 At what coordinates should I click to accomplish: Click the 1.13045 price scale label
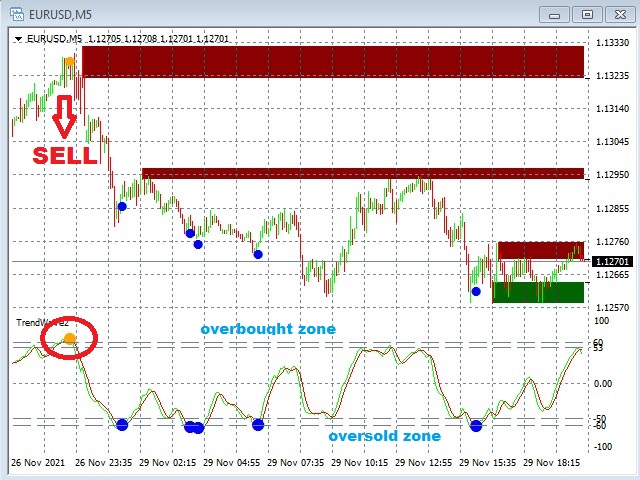(x=612, y=142)
